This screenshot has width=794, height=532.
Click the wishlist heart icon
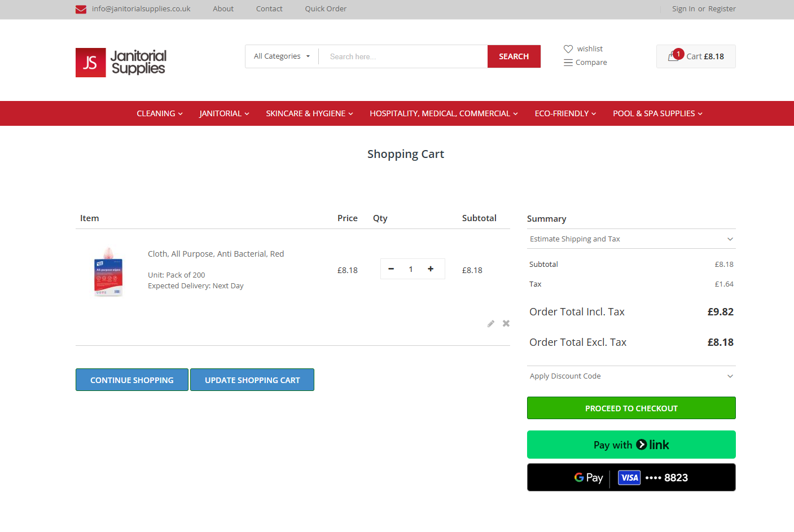pos(568,49)
